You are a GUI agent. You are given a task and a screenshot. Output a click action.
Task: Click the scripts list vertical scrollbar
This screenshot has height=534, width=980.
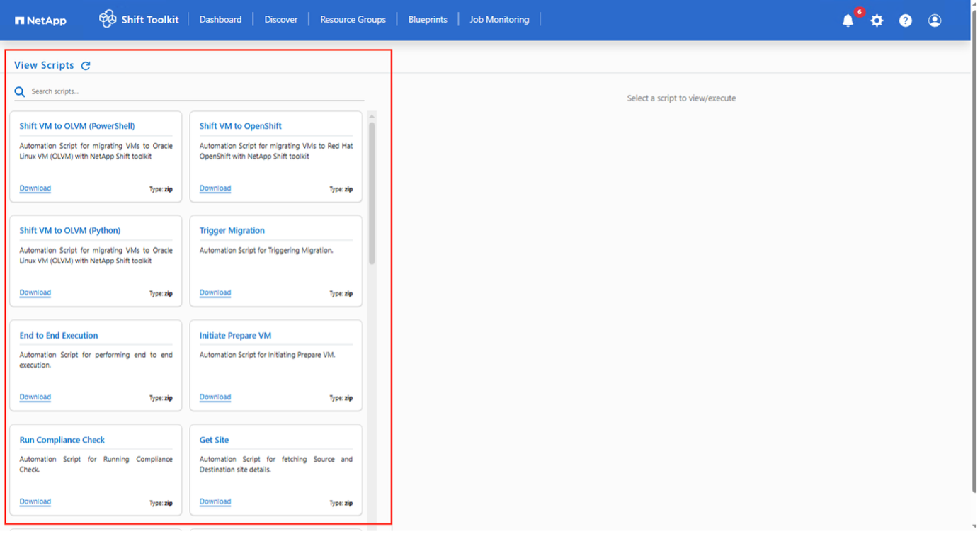pos(372,194)
